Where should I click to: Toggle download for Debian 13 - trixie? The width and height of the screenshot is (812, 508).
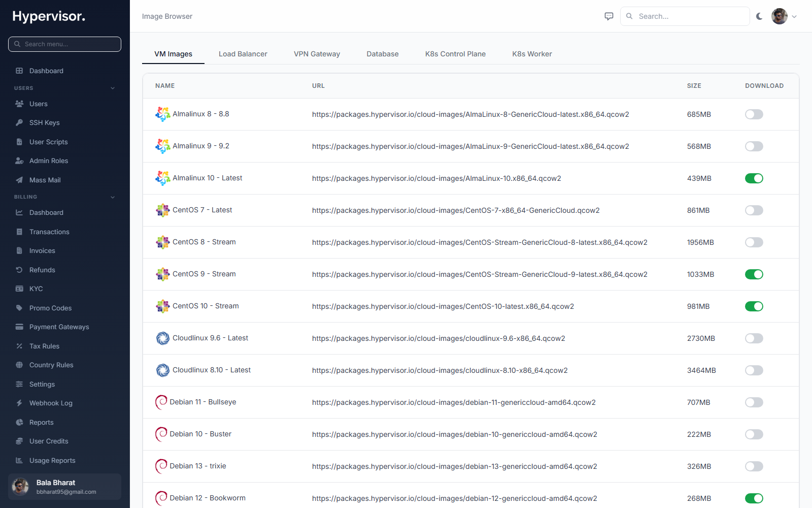(x=754, y=466)
